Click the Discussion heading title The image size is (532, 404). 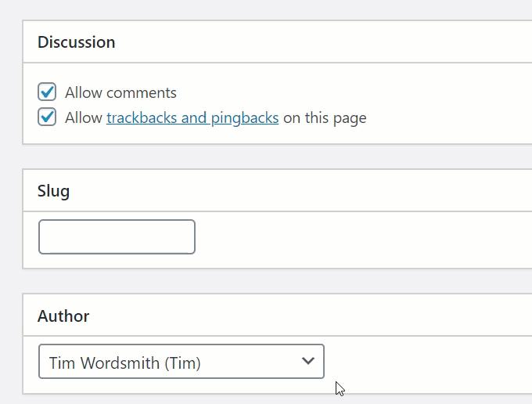(77, 42)
